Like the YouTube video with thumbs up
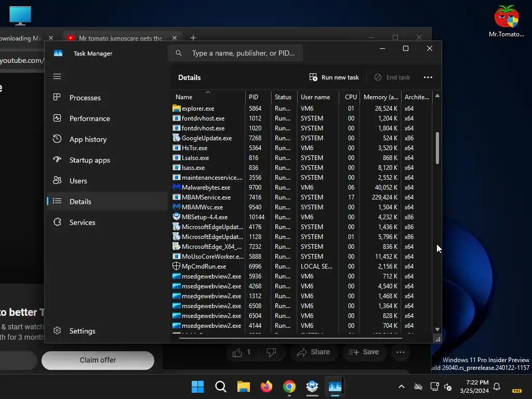Viewport: 532px width, 399px height. tap(242, 352)
